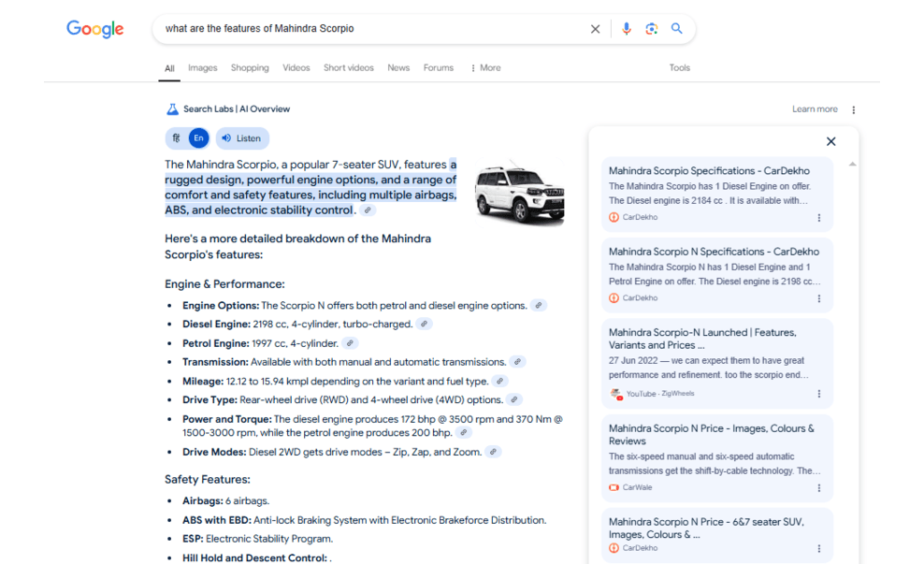The width and height of the screenshot is (924, 564).
Task: Open options for Mahindra Scorpio Specifications card
Action: coord(818,218)
